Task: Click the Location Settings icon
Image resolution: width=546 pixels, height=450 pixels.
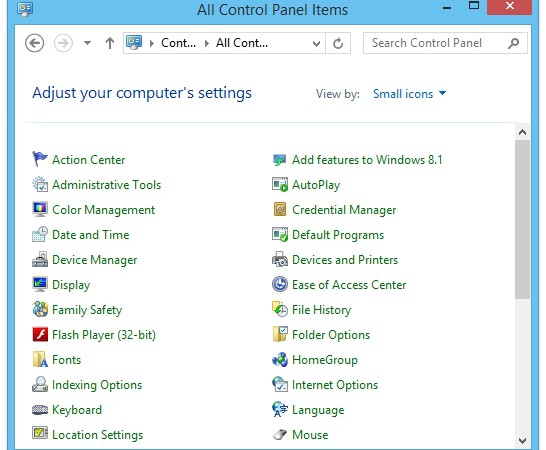Action: (39, 434)
